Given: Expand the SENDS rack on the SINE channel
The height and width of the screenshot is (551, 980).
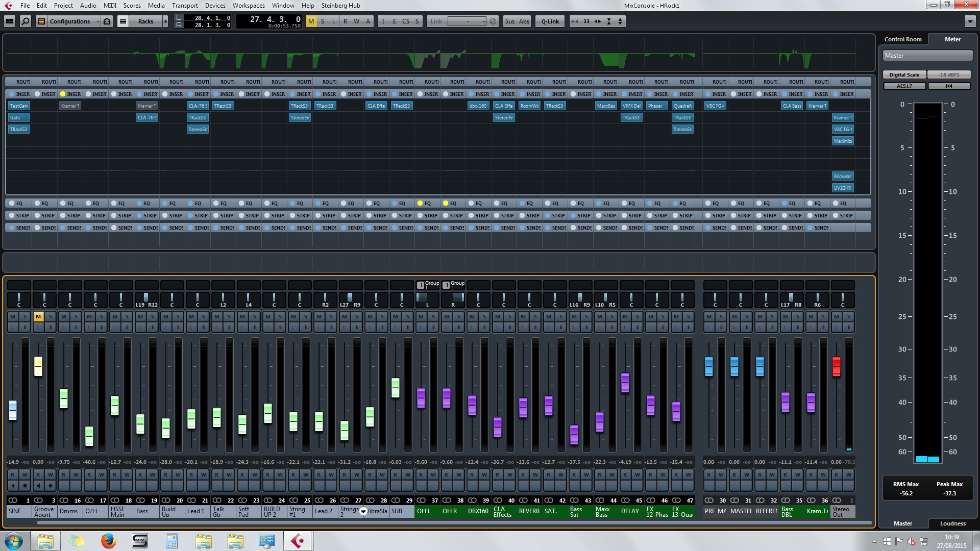Looking at the screenshot, I should click(18, 228).
